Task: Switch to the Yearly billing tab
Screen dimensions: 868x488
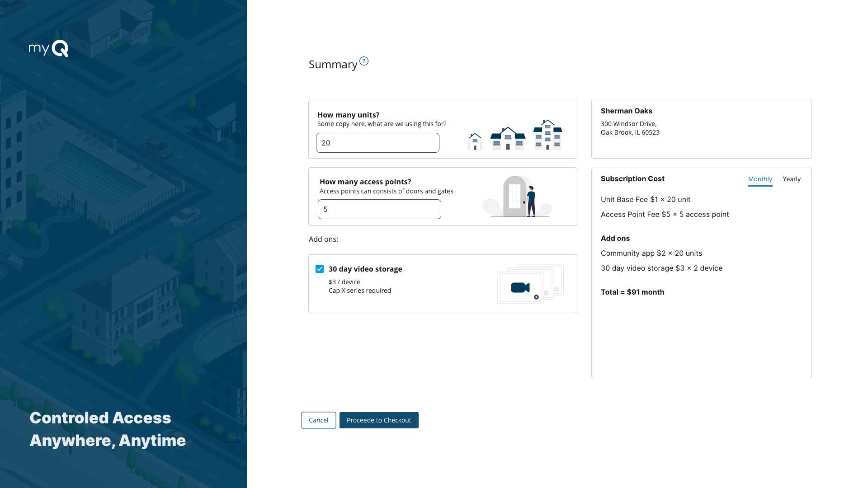Action: [x=791, y=179]
